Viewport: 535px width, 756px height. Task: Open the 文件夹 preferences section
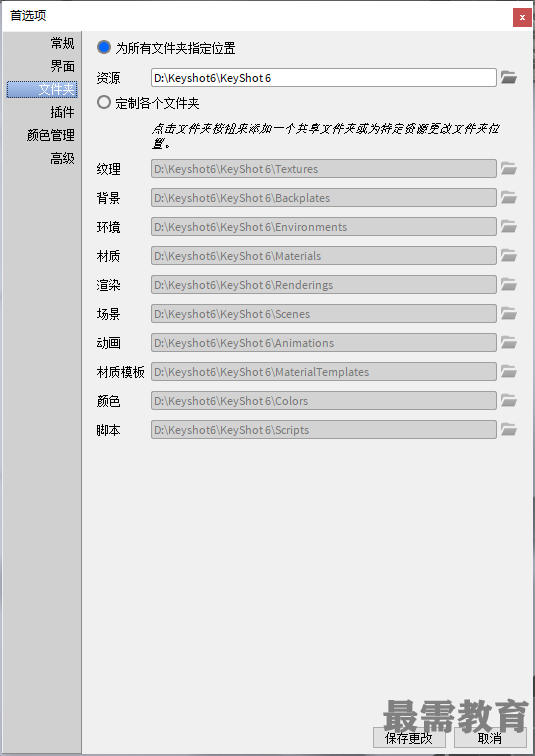point(42,89)
